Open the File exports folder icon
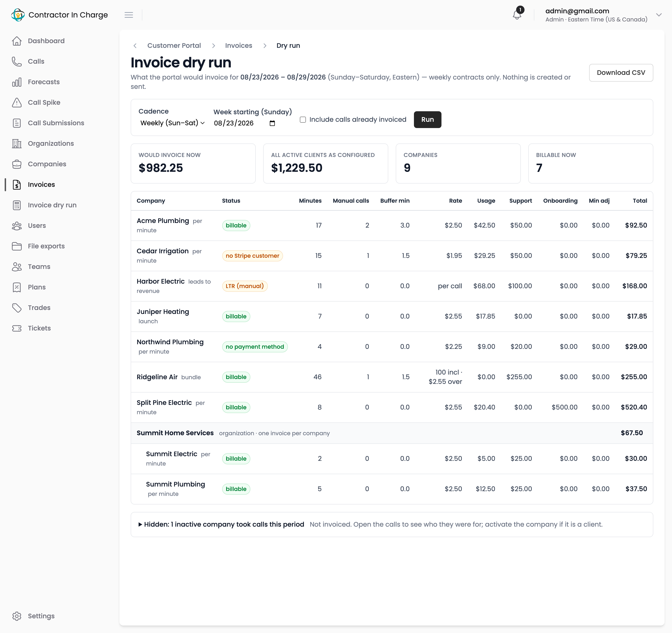 click(x=17, y=246)
